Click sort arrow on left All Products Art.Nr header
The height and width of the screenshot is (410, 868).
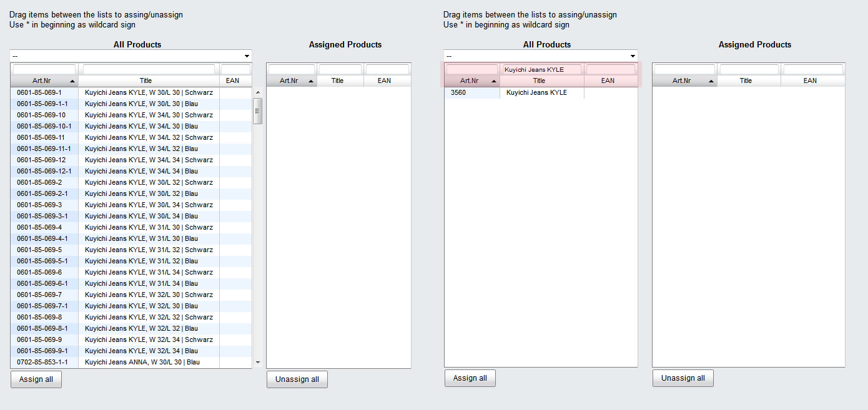coord(72,81)
